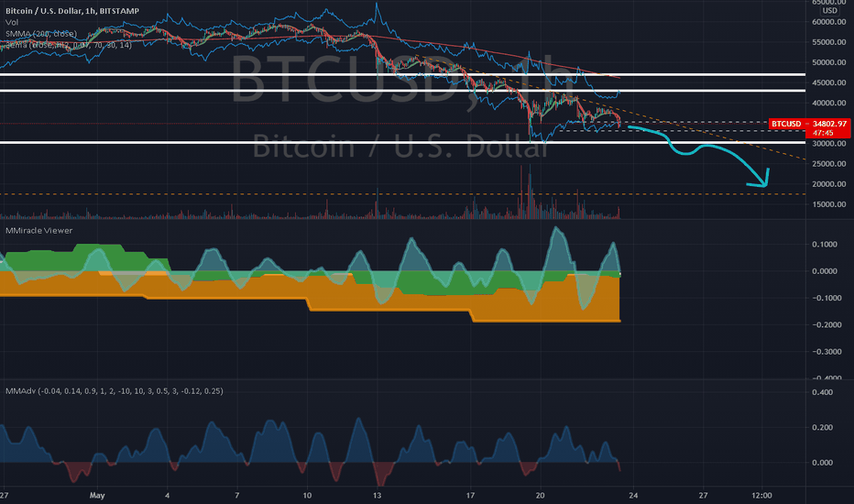The width and height of the screenshot is (854, 504).
Task: Click the 13 date label on the time axis
Action: point(377,495)
